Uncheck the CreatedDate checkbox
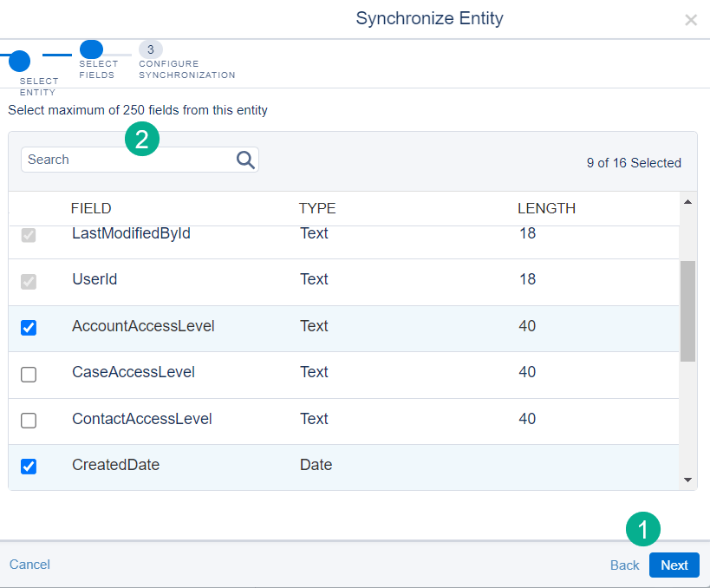Viewport: 710px width, 588px height. [x=29, y=466]
